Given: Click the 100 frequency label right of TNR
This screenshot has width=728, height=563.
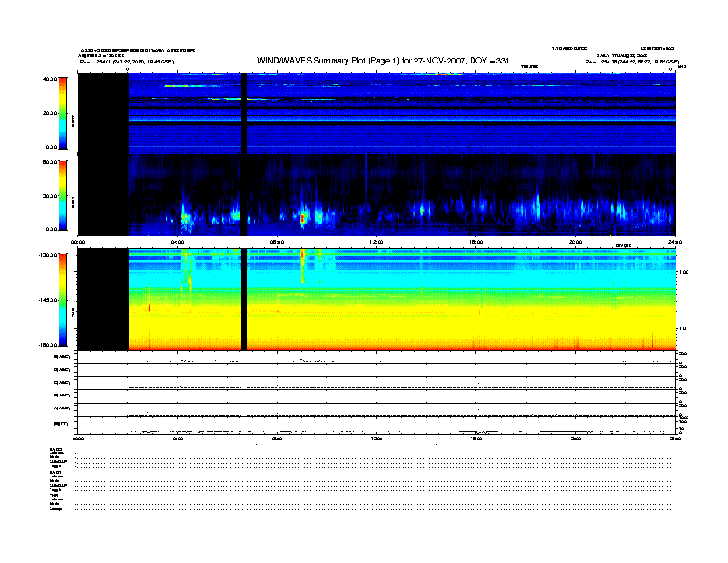Looking at the screenshot, I should click(684, 272).
